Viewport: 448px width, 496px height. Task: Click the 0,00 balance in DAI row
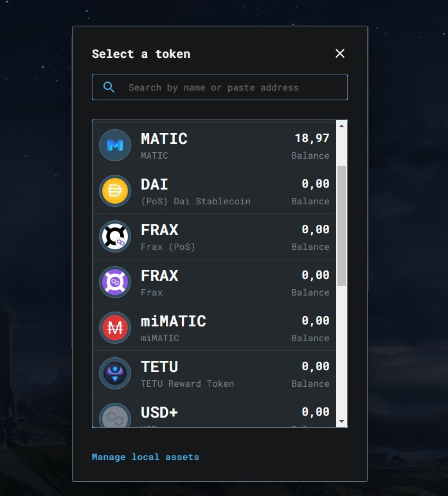pos(316,184)
